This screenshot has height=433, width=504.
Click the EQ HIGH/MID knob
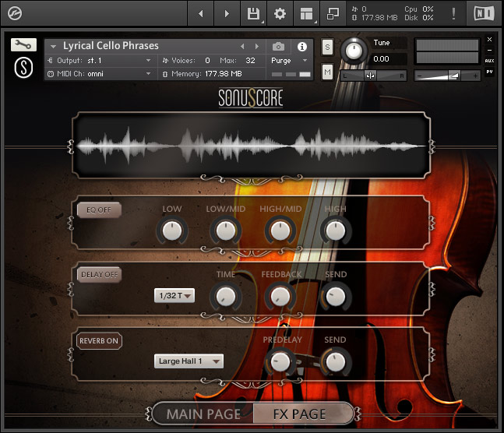pos(280,231)
